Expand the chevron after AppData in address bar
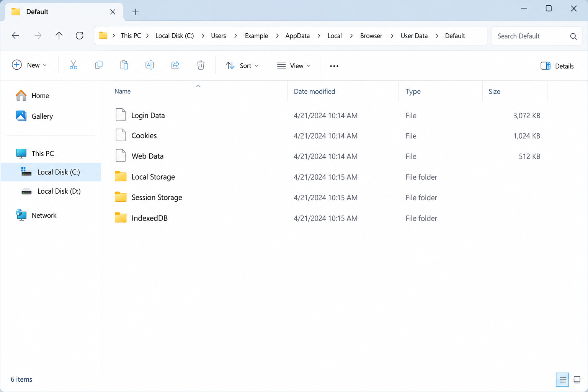The width and height of the screenshot is (588, 392). [x=318, y=36]
